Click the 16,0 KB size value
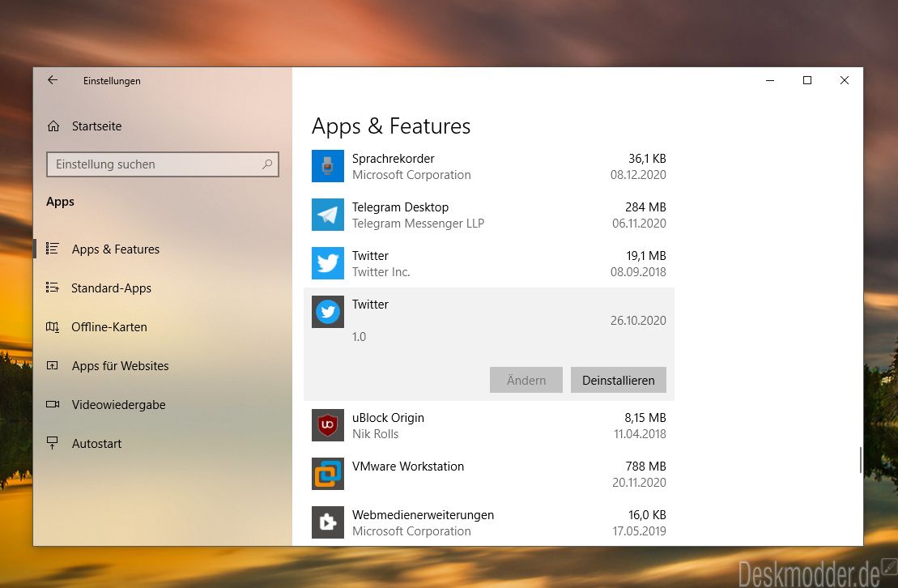The width and height of the screenshot is (898, 588). (x=647, y=515)
